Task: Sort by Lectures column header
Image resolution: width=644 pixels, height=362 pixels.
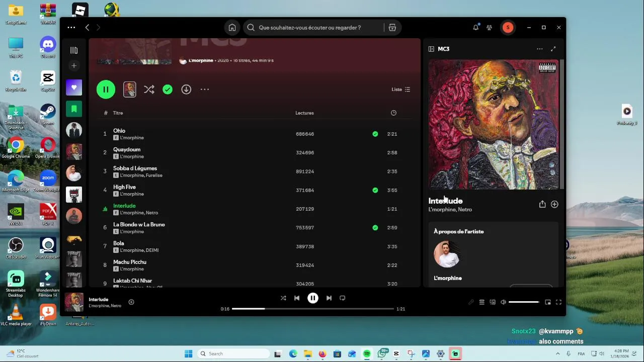Action: (x=304, y=113)
